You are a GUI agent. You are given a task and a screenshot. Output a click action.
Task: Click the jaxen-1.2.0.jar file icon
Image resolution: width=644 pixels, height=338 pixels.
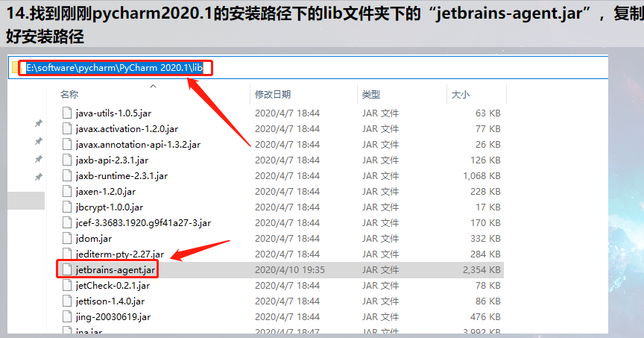67,191
